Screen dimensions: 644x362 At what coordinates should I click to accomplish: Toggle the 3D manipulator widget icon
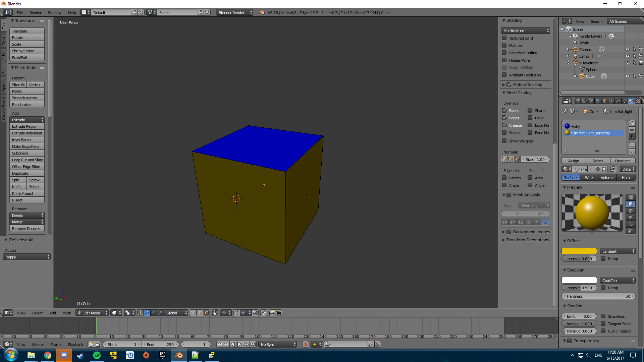tap(140, 313)
